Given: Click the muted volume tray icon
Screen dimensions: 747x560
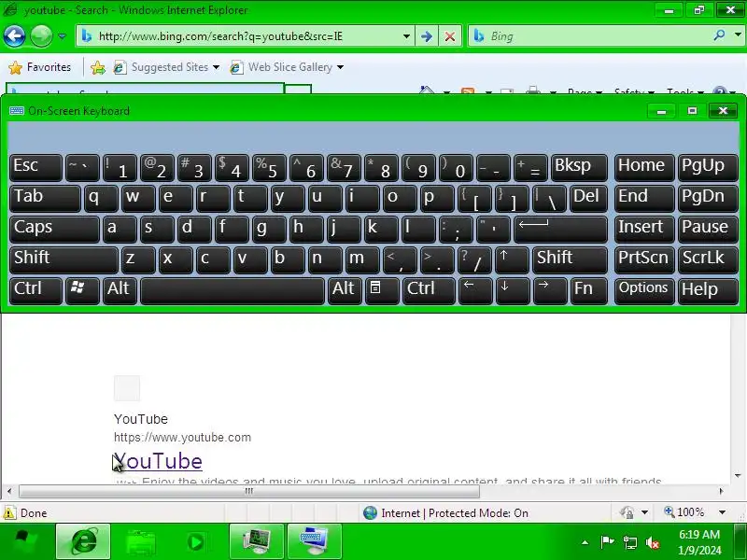Looking at the screenshot, I should coord(652,542).
